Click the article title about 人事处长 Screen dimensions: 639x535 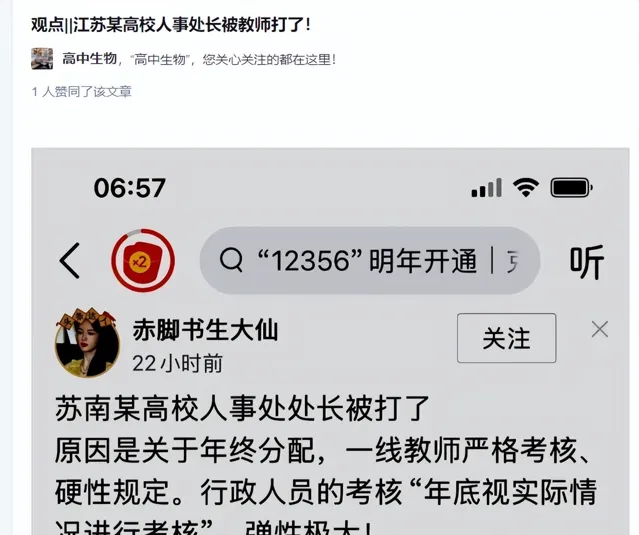click(x=171, y=25)
